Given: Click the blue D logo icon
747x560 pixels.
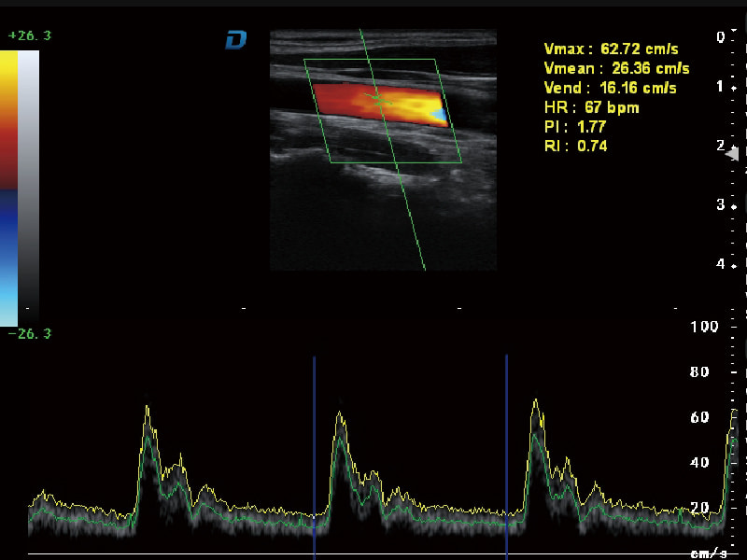Looking at the screenshot, I should [236, 39].
